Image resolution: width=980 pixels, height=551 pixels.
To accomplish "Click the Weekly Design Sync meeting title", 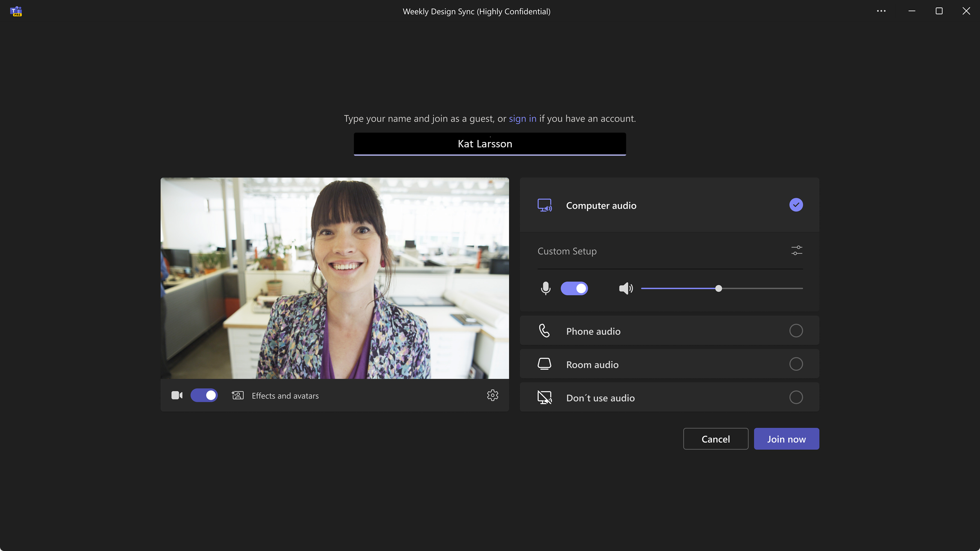I will tap(477, 11).
